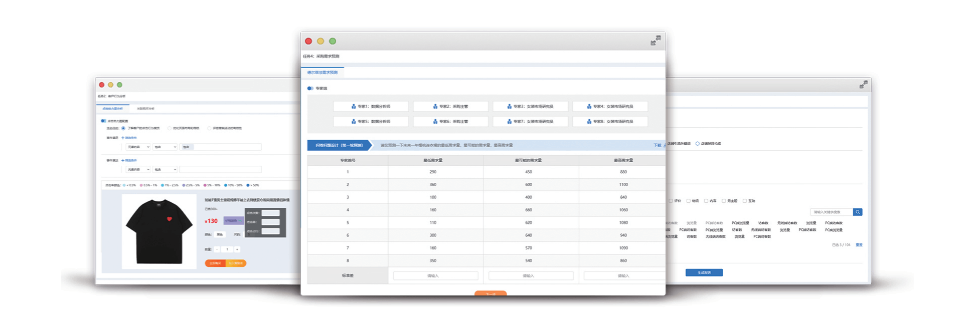Screen dimensions: 980x317
Task: Toggle the 点击热力图配置 switch in left window
Action: click(x=103, y=121)
